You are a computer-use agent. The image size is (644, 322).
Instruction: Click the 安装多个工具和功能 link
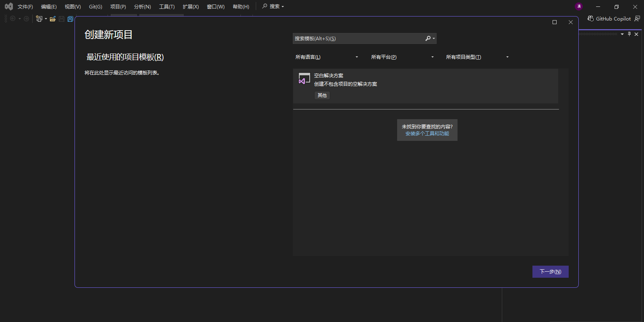pyautogui.click(x=427, y=134)
